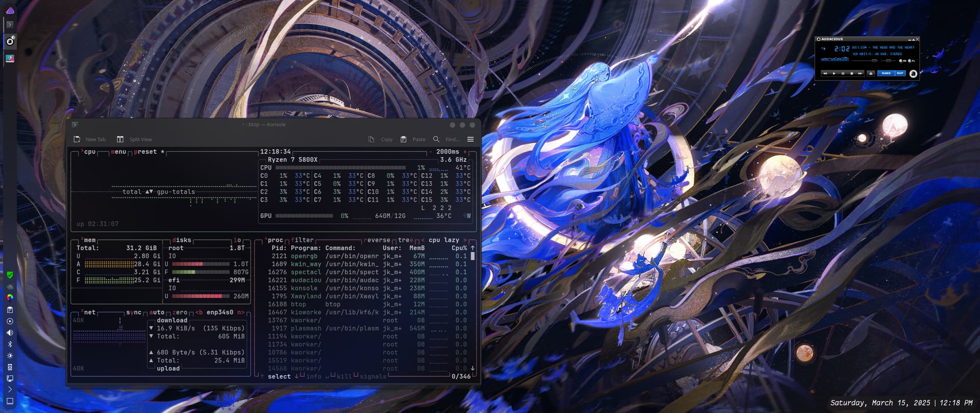Select previous sort column left arrow

(x=423, y=240)
